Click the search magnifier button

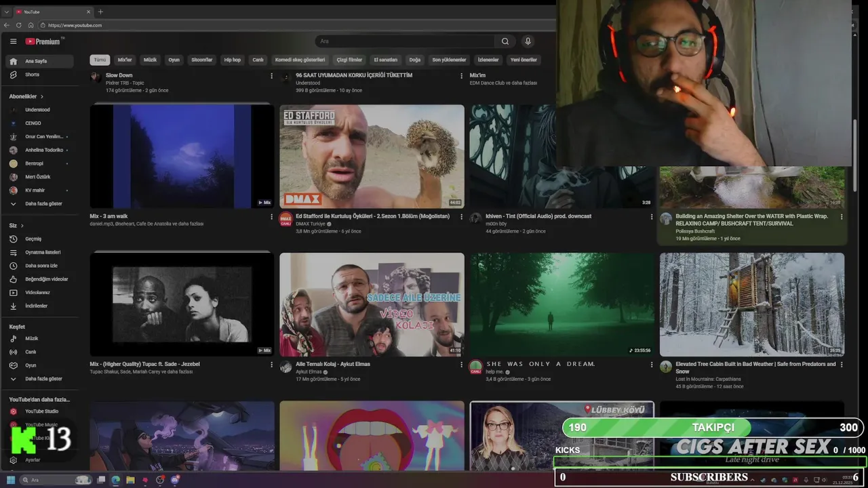tap(505, 41)
